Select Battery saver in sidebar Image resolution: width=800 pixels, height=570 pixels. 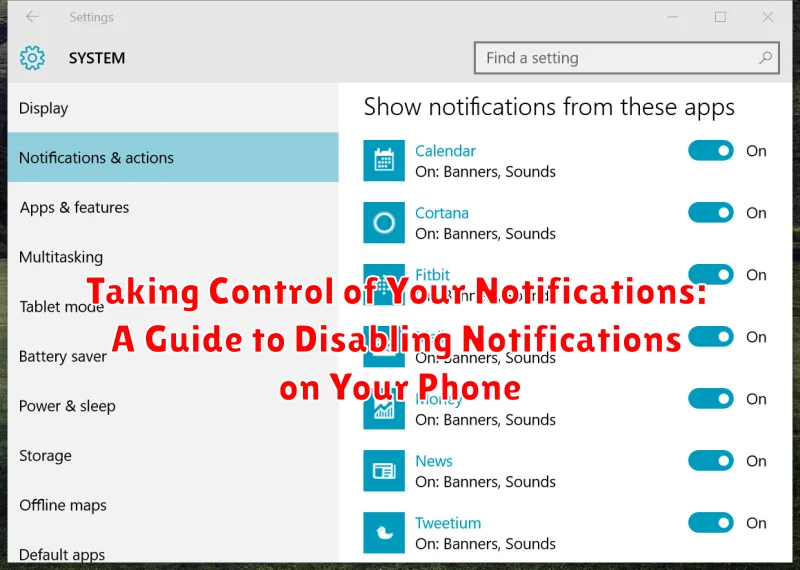[x=173, y=356]
